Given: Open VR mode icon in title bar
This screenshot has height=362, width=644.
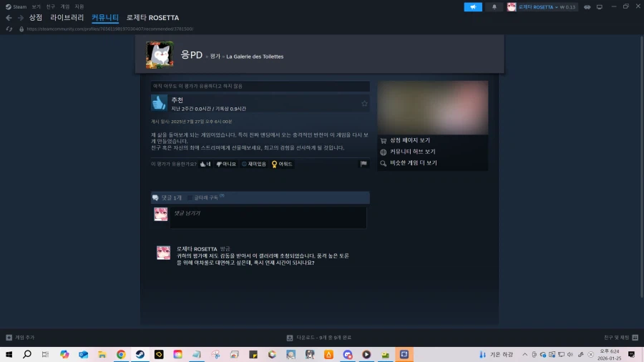Looking at the screenshot, I should (587, 7).
